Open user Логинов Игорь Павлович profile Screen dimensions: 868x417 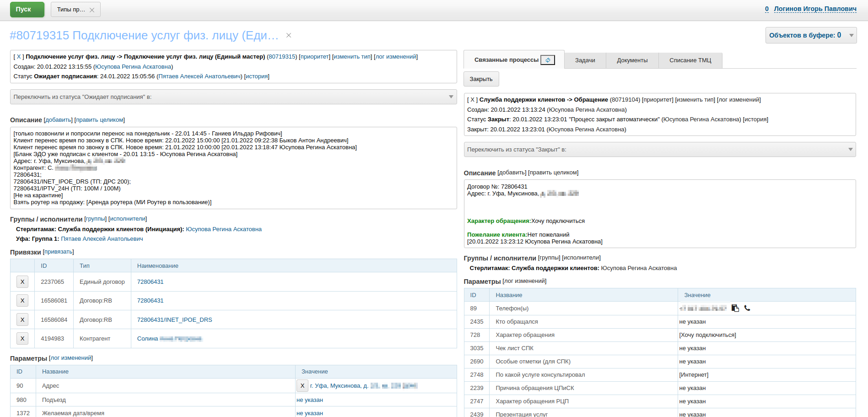pyautogui.click(x=815, y=9)
